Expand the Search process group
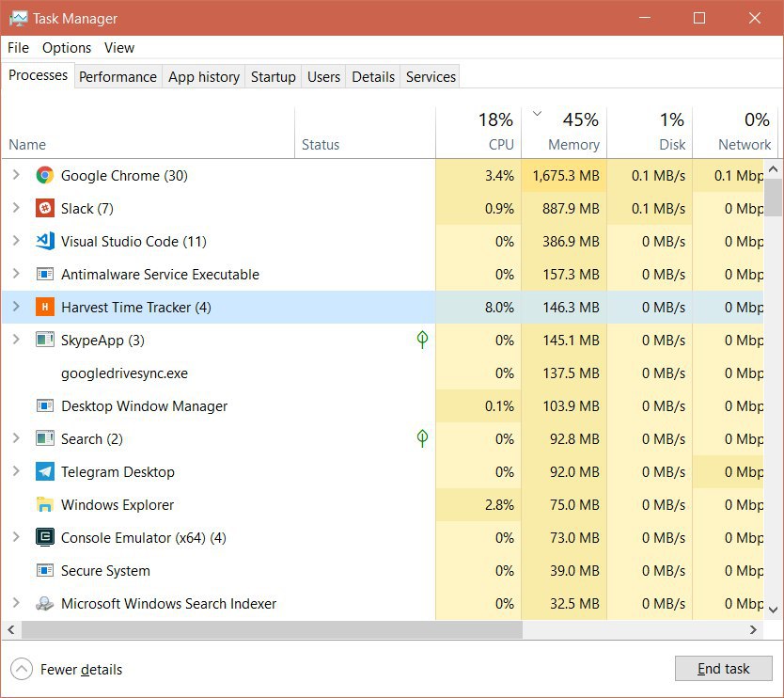784x698 pixels. click(16, 438)
